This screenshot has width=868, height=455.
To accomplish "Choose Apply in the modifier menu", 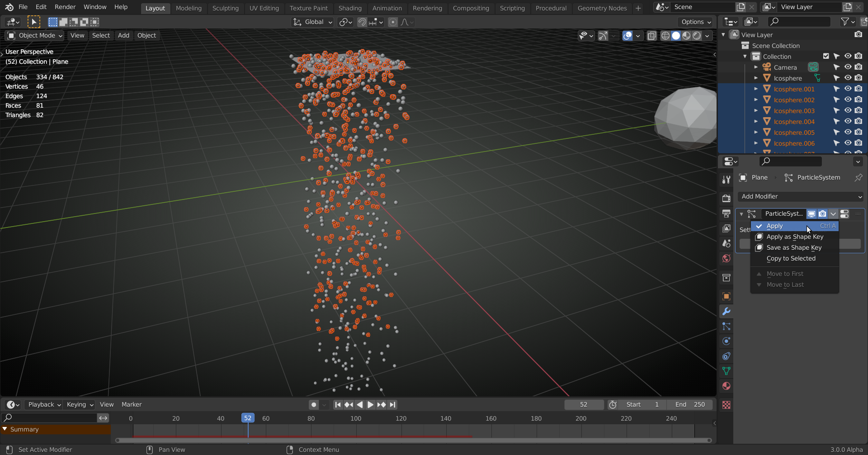I will (x=795, y=226).
